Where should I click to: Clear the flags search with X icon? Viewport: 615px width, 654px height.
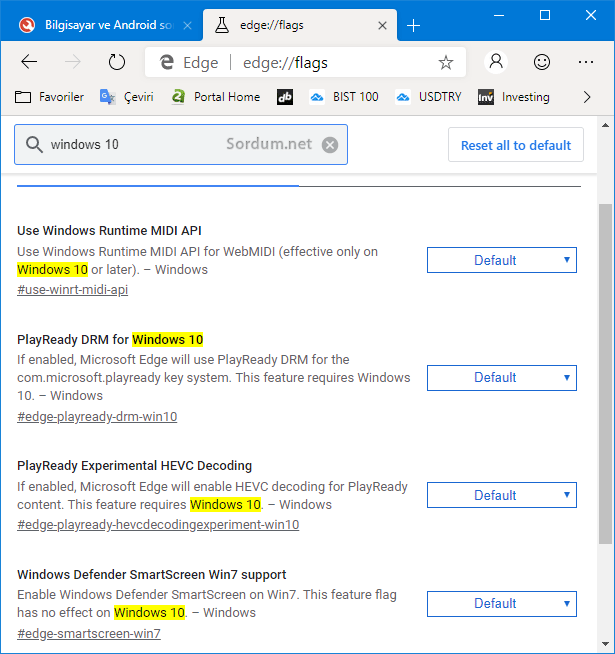coord(330,145)
